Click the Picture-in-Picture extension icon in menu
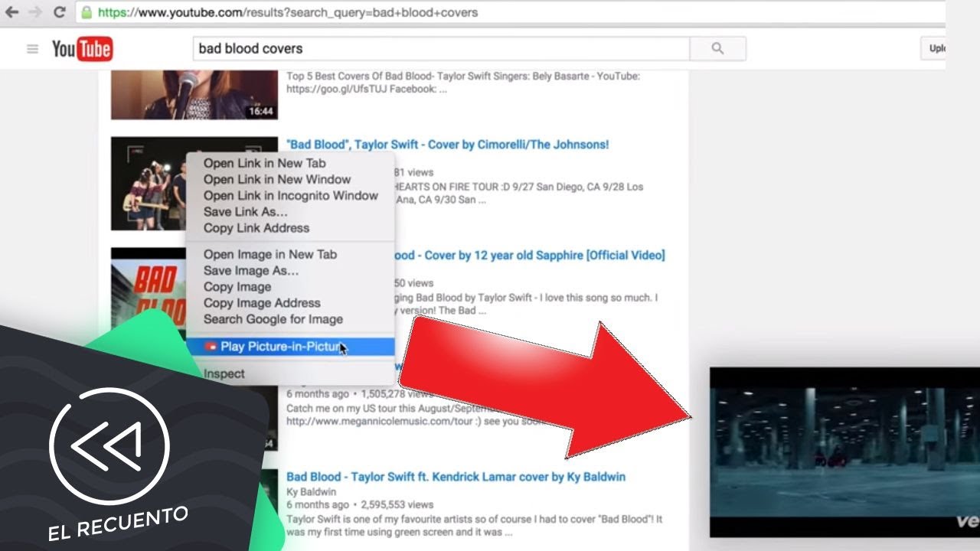The image size is (980, 551). coord(211,347)
